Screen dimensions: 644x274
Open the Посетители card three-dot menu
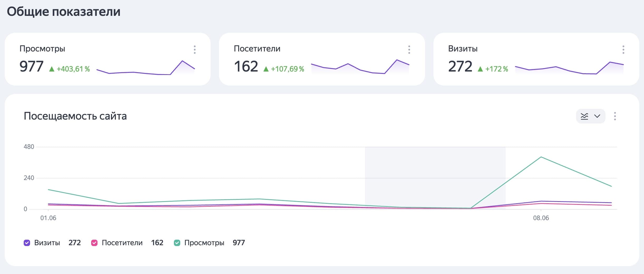pyautogui.click(x=409, y=50)
